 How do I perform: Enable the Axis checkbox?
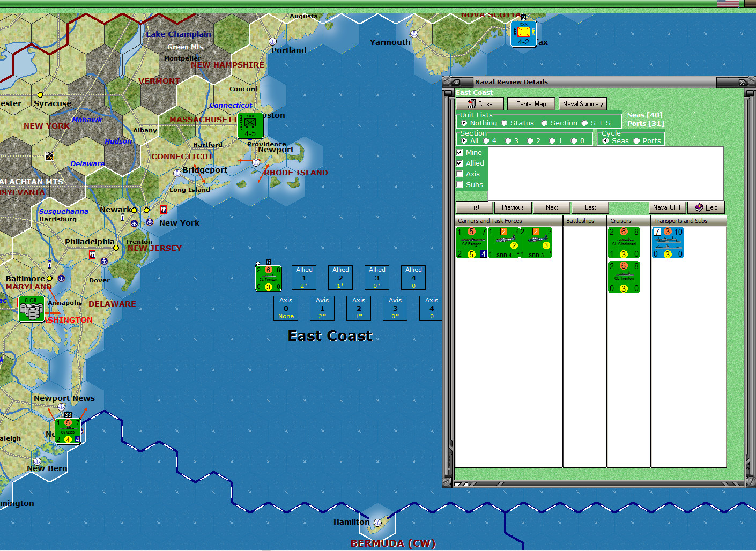tap(459, 174)
